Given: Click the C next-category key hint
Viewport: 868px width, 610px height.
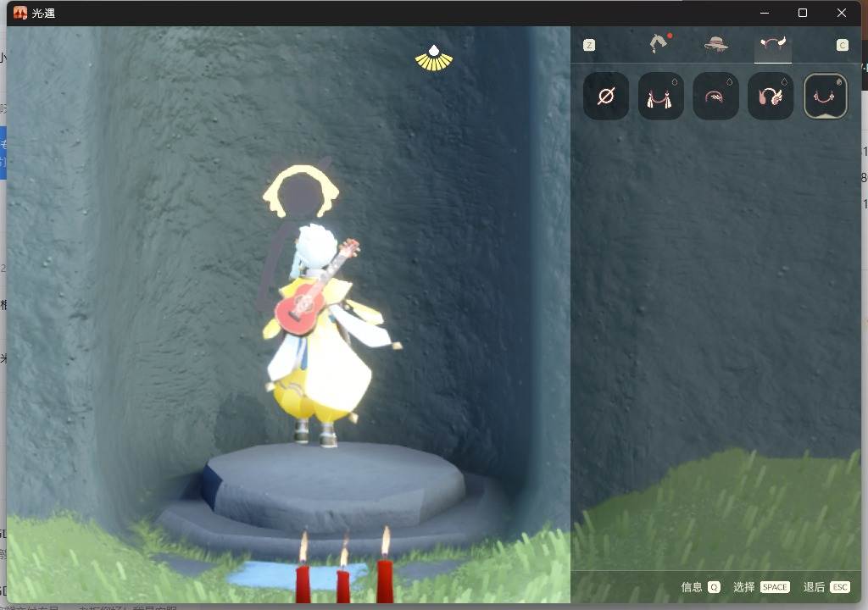Looking at the screenshot, I should pyautogui.click(x=842, y=45).
